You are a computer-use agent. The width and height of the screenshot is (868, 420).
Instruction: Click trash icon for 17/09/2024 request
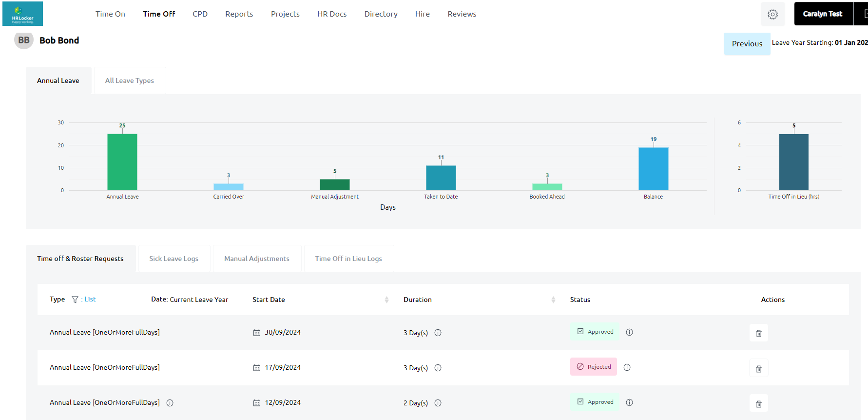point(758,368)
